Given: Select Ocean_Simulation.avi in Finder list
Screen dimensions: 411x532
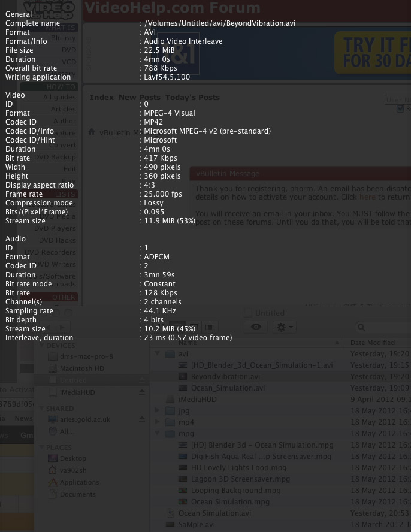Looking at the screenshot, I should [228, 388].
